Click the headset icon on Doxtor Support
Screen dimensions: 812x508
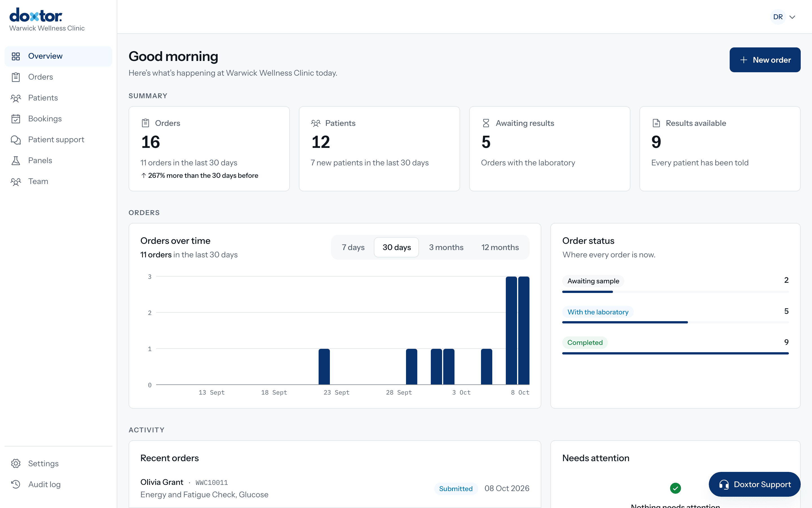tap(724, 484)
